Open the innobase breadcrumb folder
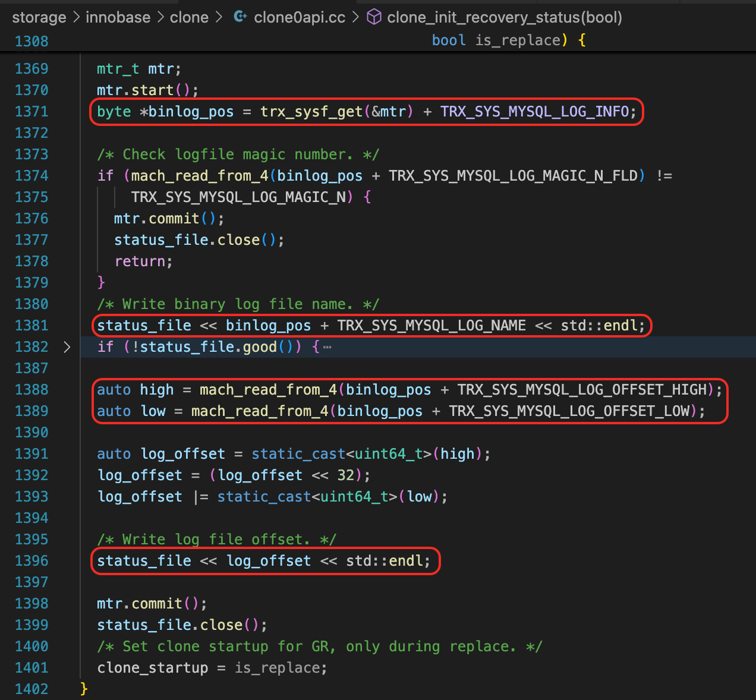 118,17
